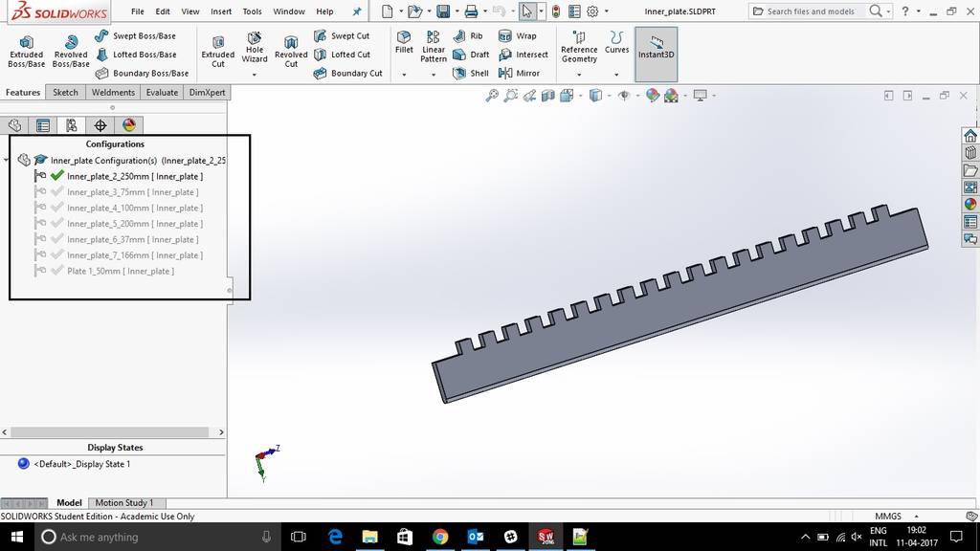
Task: Choose Swept Boss/Base feature
Action: click(x=136, y=35)
